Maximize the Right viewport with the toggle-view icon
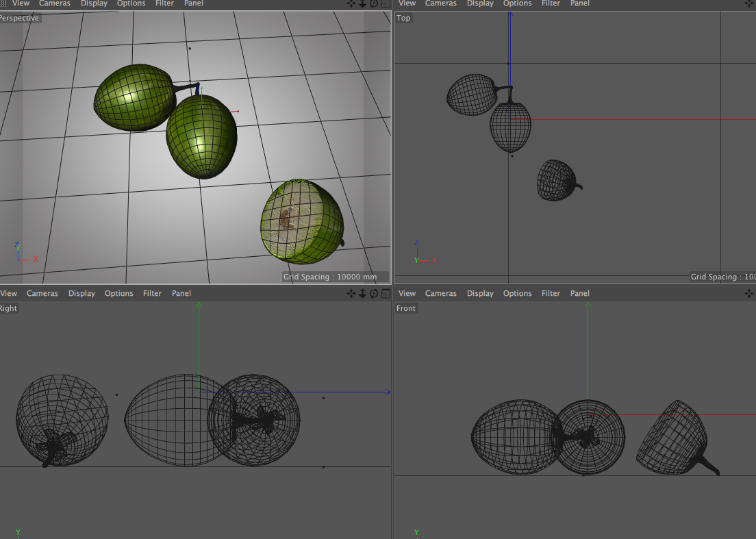Image resolution: width=756 pixels, height=539 pixels. click(386, 293)
